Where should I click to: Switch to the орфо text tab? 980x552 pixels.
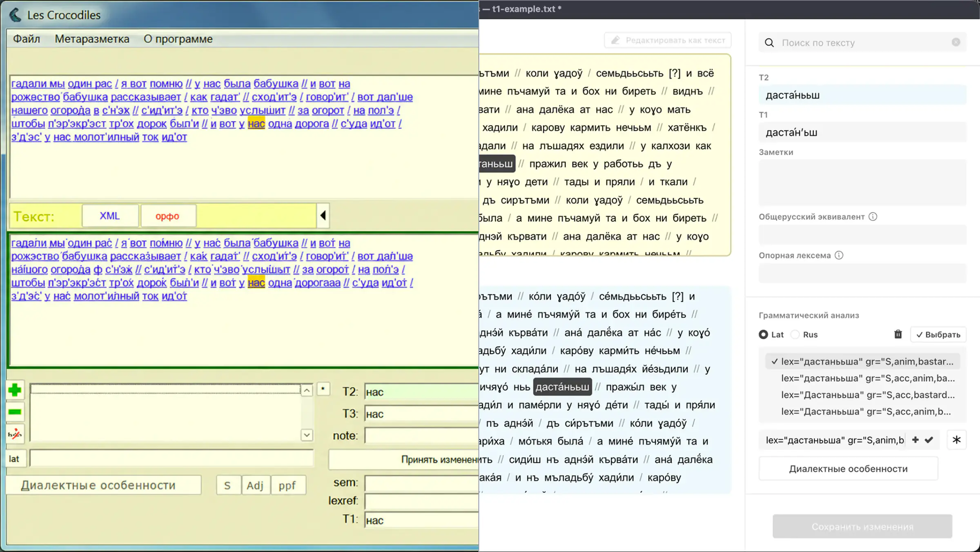(x=168, y=216)
